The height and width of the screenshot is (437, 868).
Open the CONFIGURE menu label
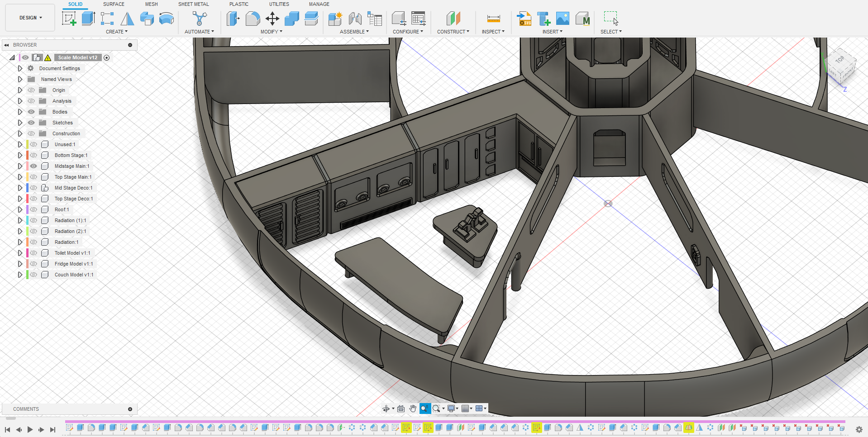tap(408, 32)
